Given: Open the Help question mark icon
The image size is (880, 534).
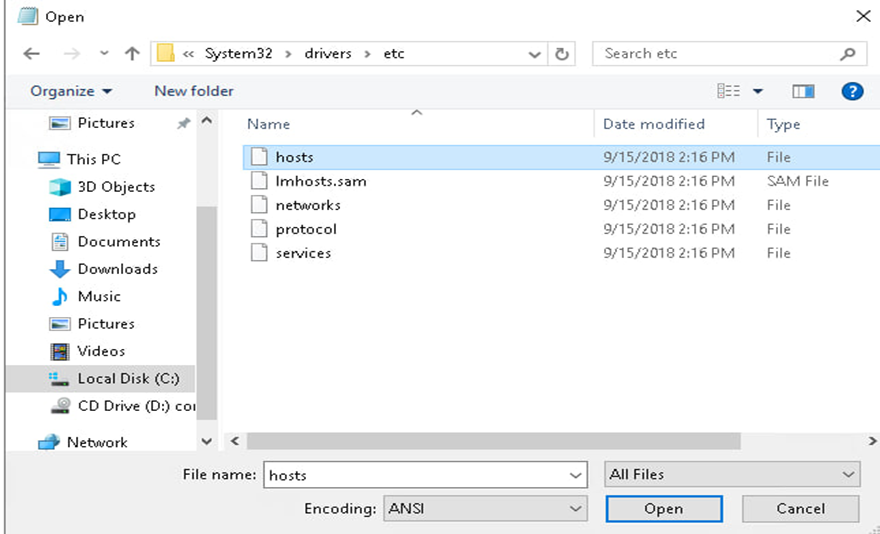Looking at the screenshot, I should tap(852, 91).
